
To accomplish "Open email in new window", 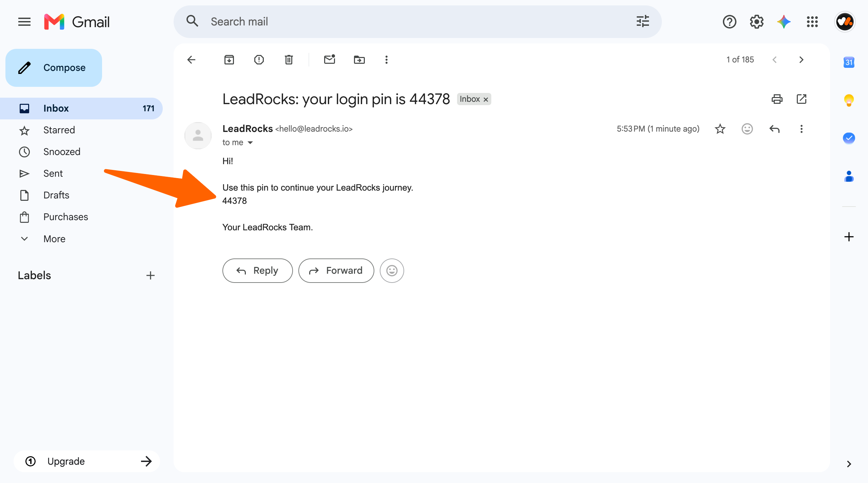I will (801, 99).
